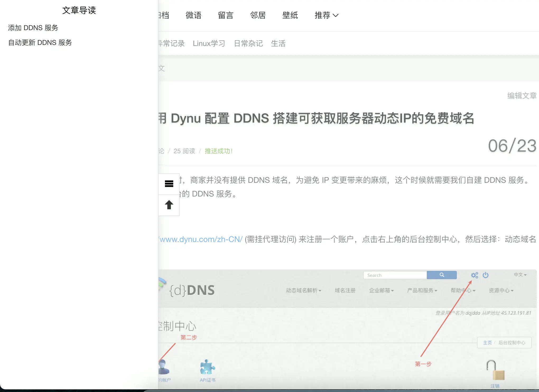Click the back-to-top arrow icon

tap(169, 205)
